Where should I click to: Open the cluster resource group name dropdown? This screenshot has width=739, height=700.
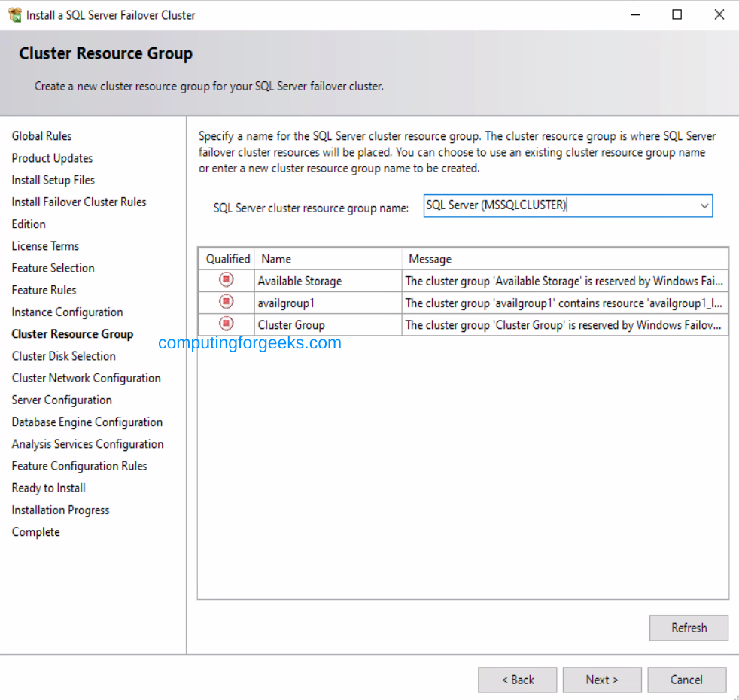(x=704, y=205)
